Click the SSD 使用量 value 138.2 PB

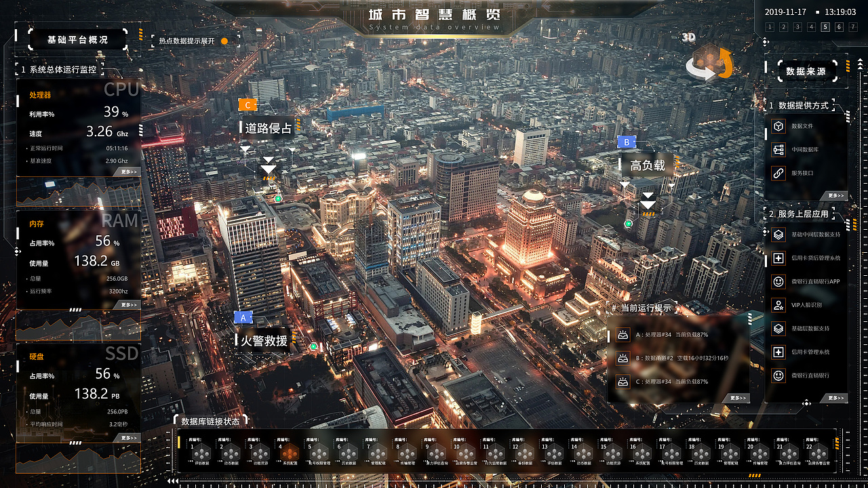[x=96, y=394]
